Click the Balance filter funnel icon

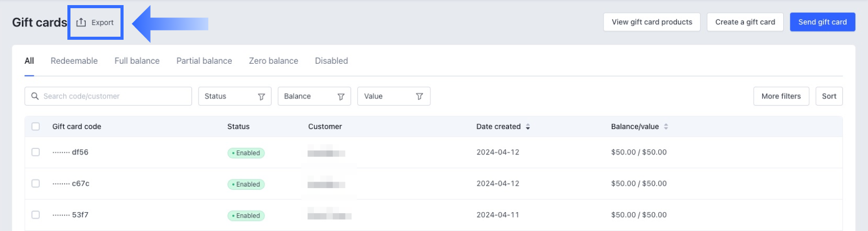click(341, 96)
